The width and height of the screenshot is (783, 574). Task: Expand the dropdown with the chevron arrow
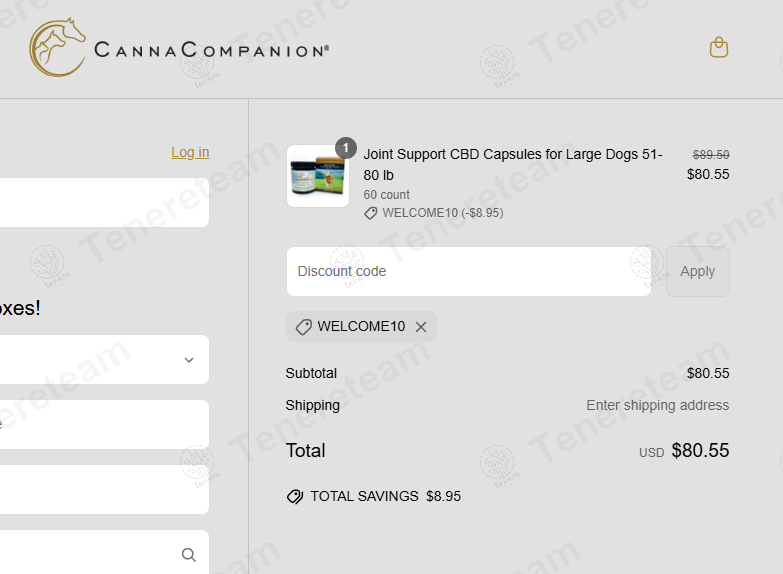tap(189, 360)
